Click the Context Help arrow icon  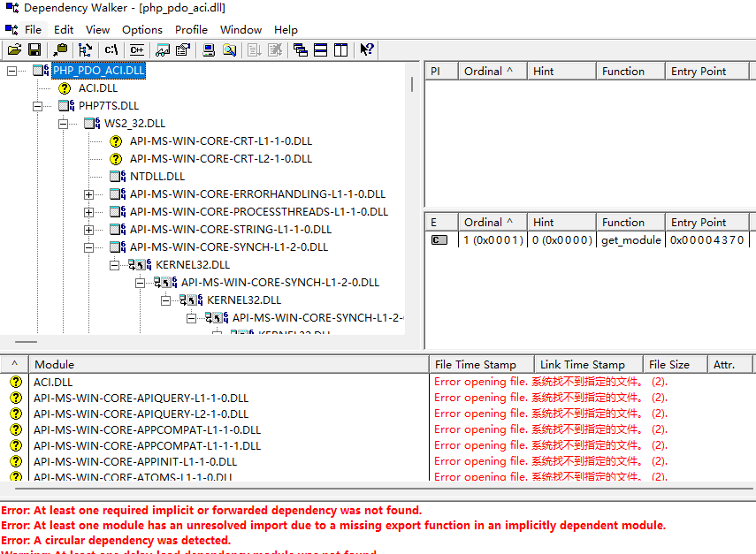(367, 49)
